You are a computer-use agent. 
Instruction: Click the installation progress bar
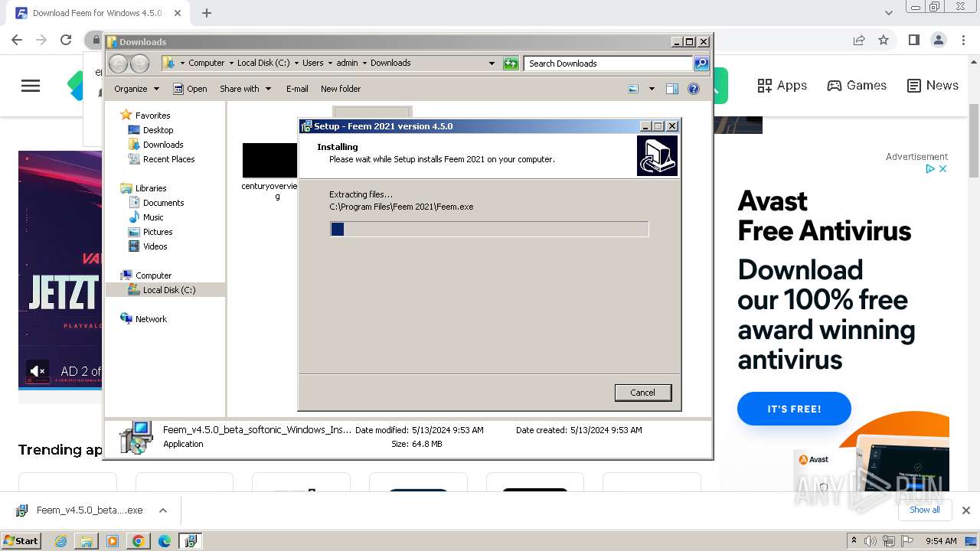(489, 229)
